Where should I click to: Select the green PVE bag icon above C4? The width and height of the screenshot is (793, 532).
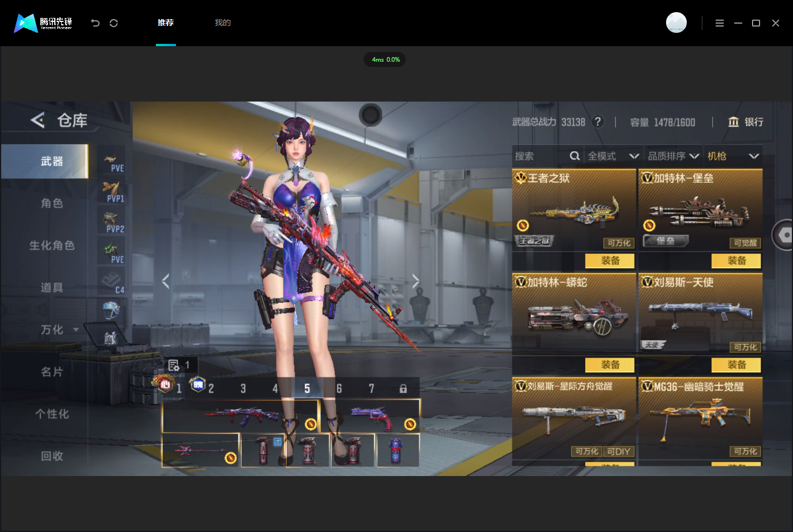111,253
